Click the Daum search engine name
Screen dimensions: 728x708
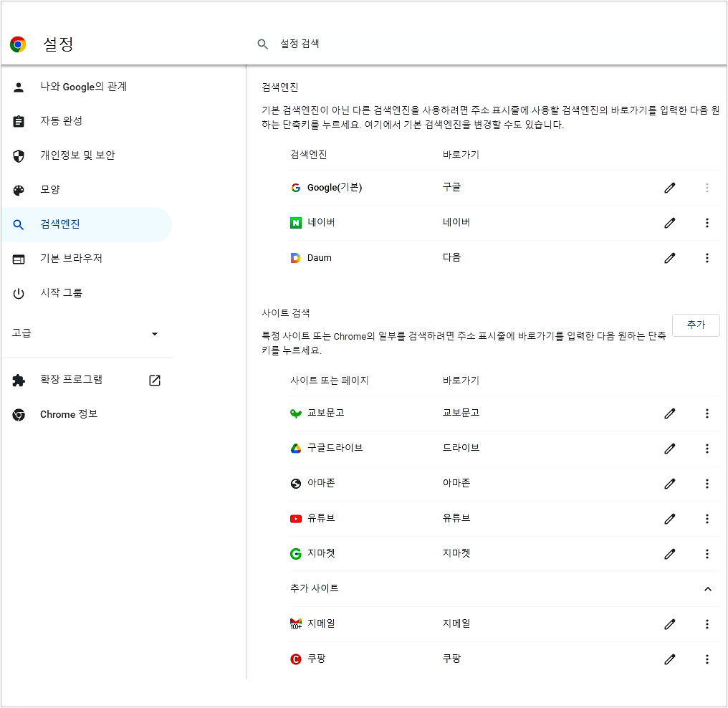click(x=320, y=258)
